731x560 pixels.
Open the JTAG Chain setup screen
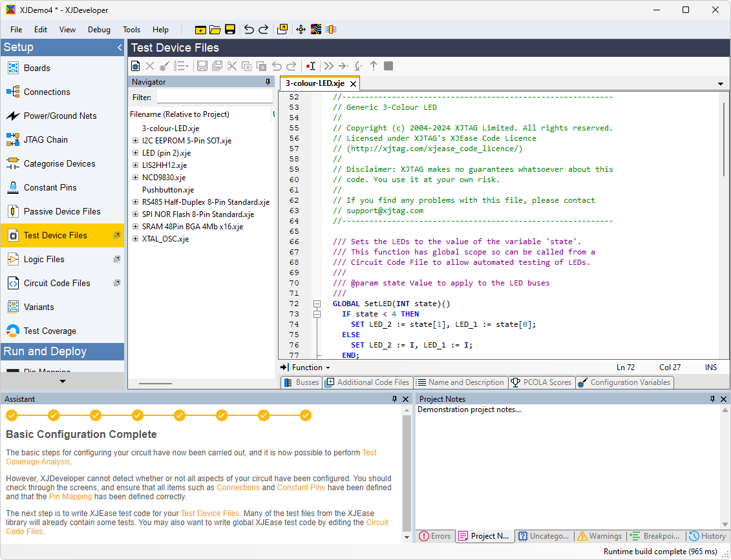click(45, 140)
